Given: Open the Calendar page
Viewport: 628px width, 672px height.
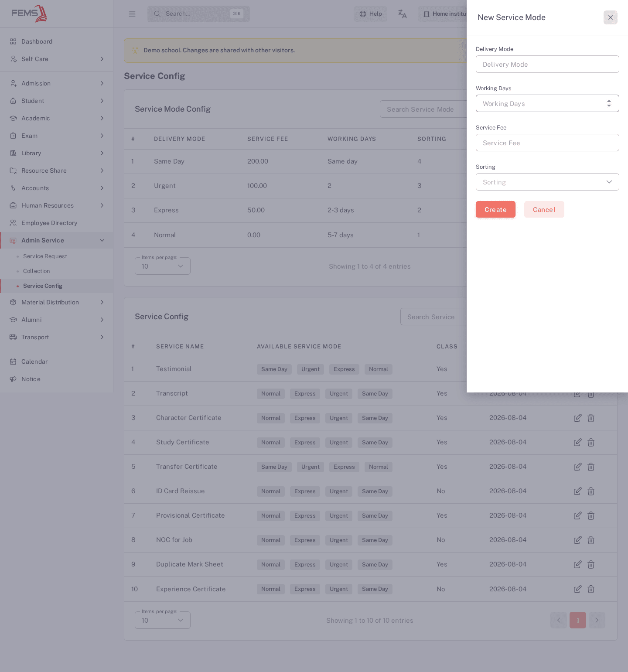Looking at the screenshot, I should tap(57, 362).
